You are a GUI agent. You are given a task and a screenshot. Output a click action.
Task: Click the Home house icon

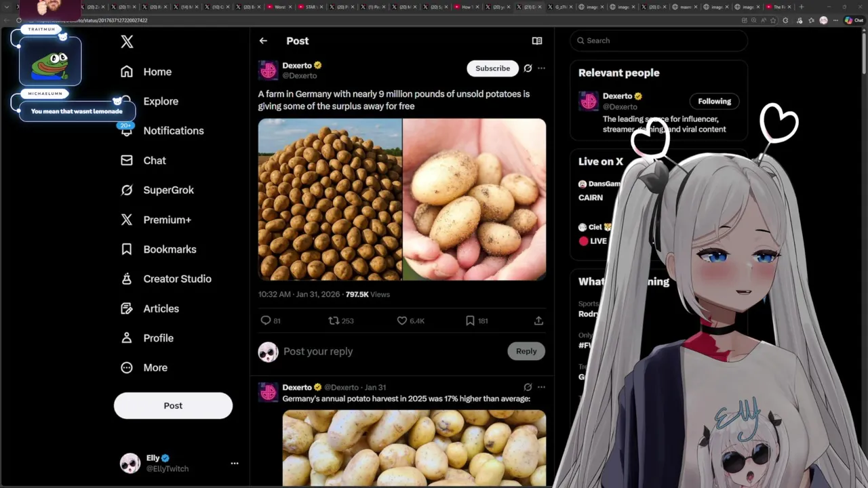pos(127,72)
